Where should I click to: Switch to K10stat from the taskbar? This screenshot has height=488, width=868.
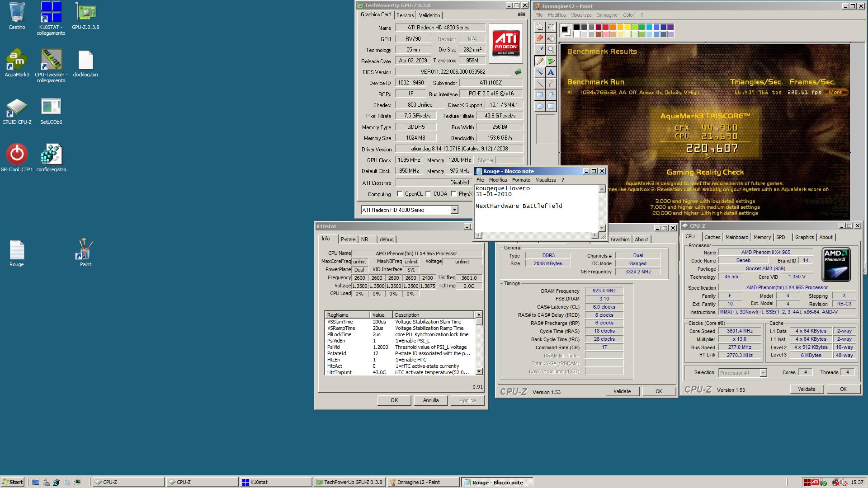click(x=275, y=482)
